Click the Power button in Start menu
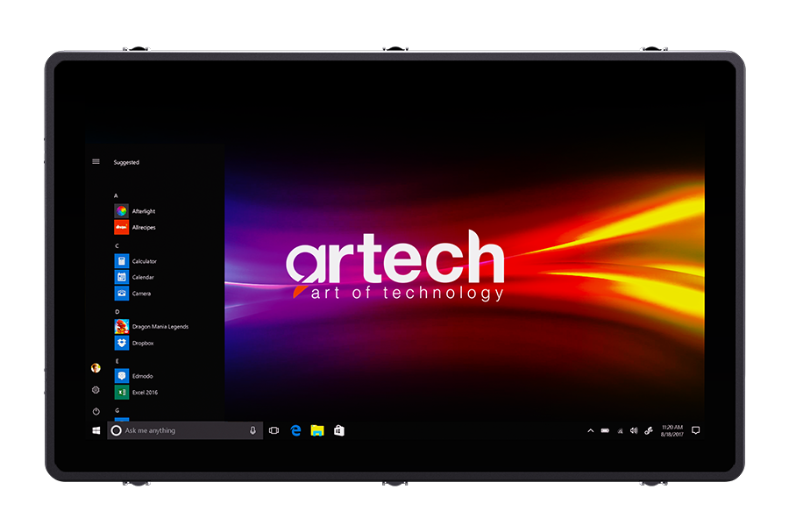The width and height of the screenshot is (789, 532). click(x=96, y=411)
